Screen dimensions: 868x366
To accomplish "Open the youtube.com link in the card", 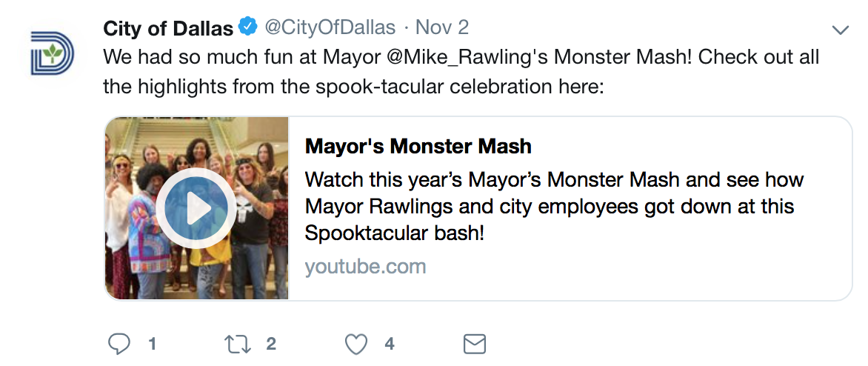I will (365, 266).
